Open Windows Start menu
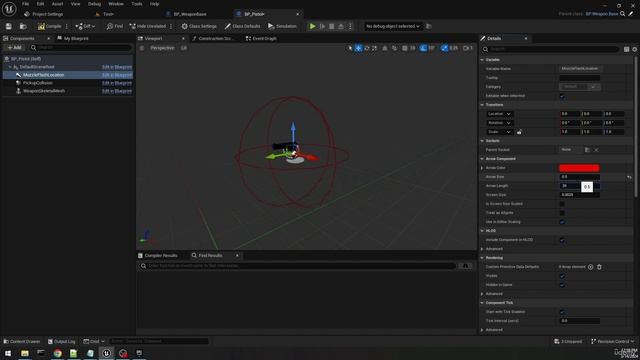The width and height of the screenshot is (640, 360). [x=8, y=353]
